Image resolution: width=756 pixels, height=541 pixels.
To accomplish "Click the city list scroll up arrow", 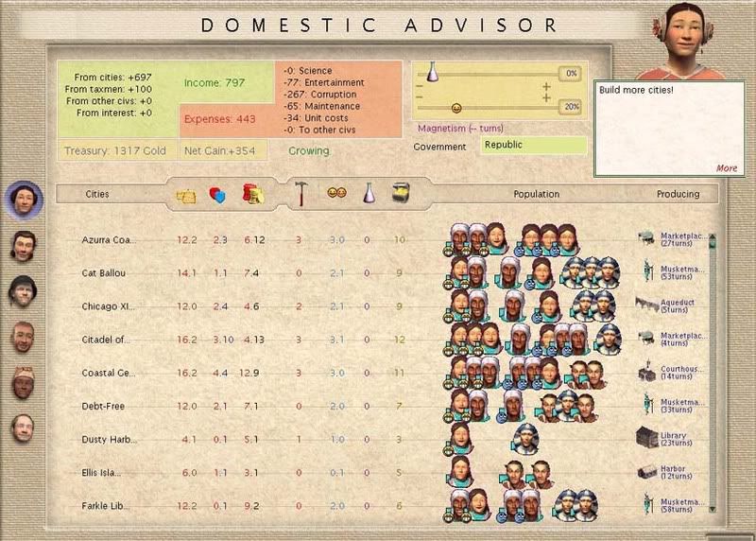I will tap(713, 238).
